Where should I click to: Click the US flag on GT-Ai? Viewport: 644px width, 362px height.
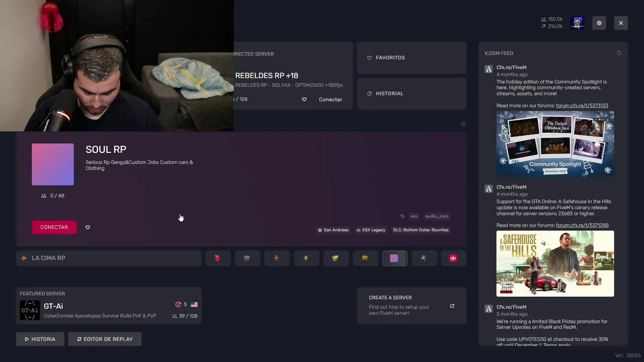194,305
